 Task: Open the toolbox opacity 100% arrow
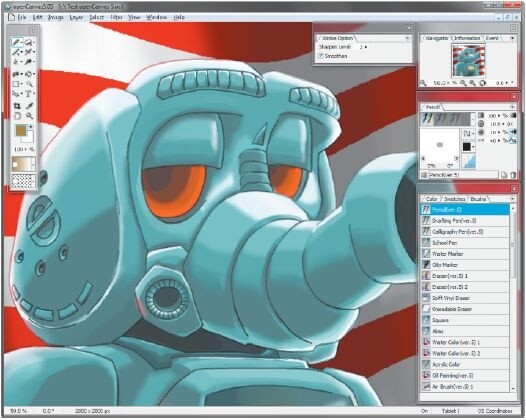point(26,149)
